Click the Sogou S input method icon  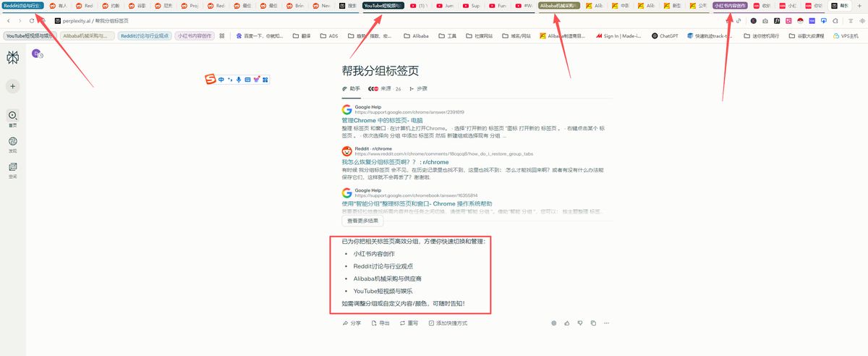click(x=210, y=79)
